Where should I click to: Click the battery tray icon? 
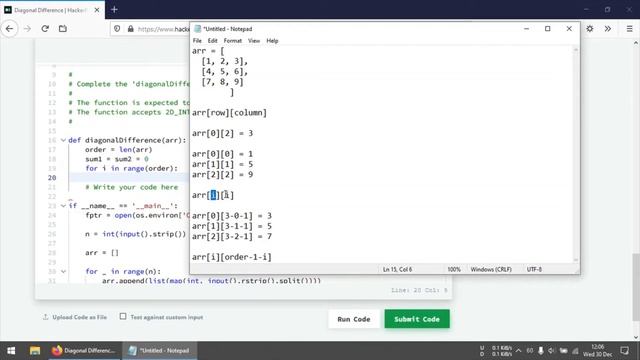[563, 351]
